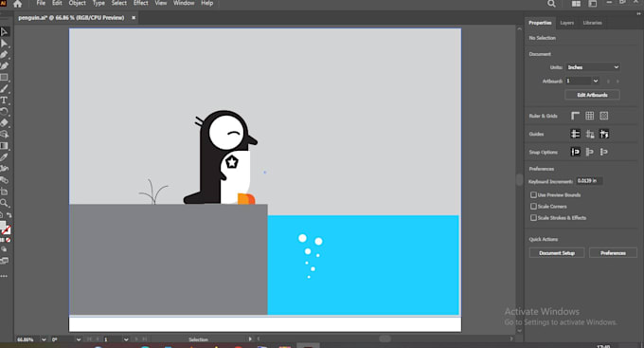
Task: Select the Properties tab
Action: (540, 23)
